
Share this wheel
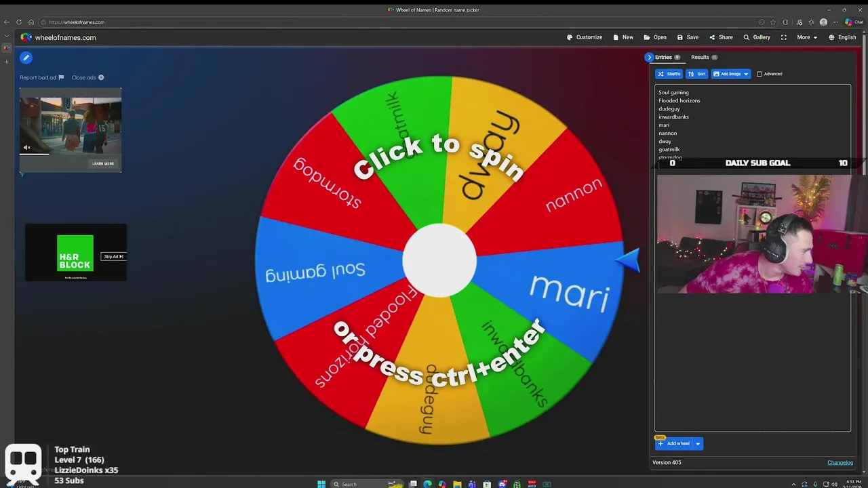pyautogui.click(x=721, y=37)
